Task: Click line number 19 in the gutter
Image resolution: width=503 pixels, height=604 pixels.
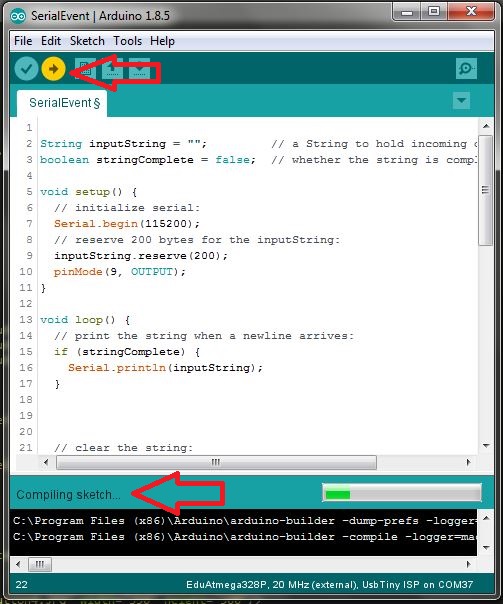Action: point(26,416)
